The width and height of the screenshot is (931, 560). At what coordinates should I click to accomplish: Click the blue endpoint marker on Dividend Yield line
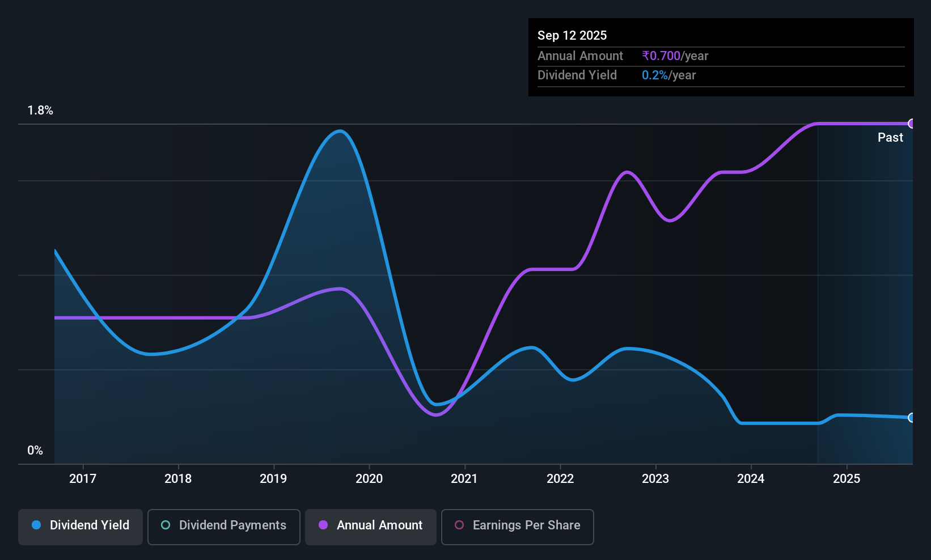coord(911,418)
